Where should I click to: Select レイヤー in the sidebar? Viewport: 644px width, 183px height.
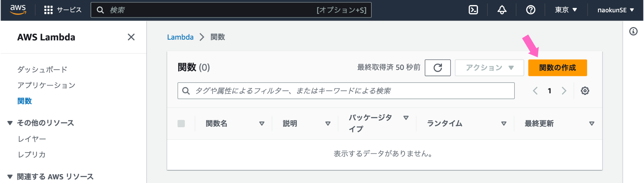point(32,139)
